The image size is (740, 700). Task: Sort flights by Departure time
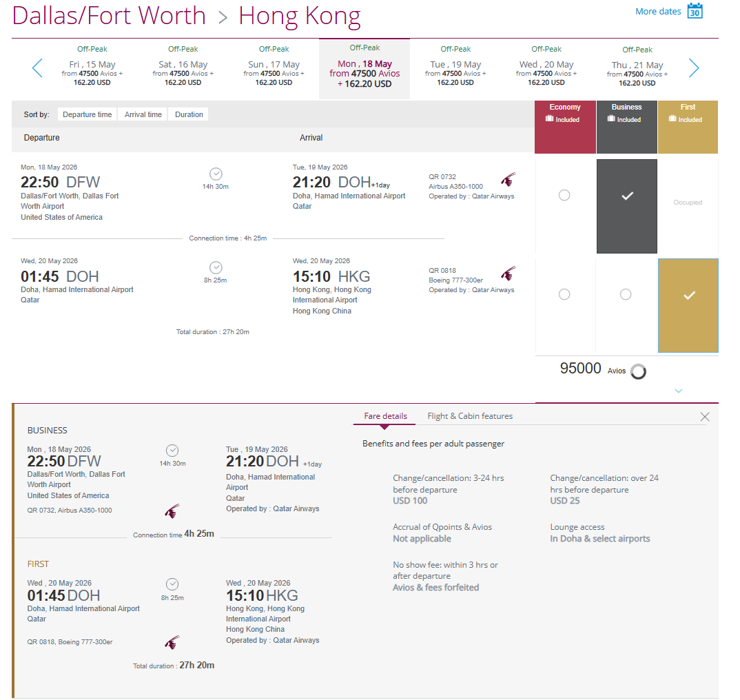88,114
